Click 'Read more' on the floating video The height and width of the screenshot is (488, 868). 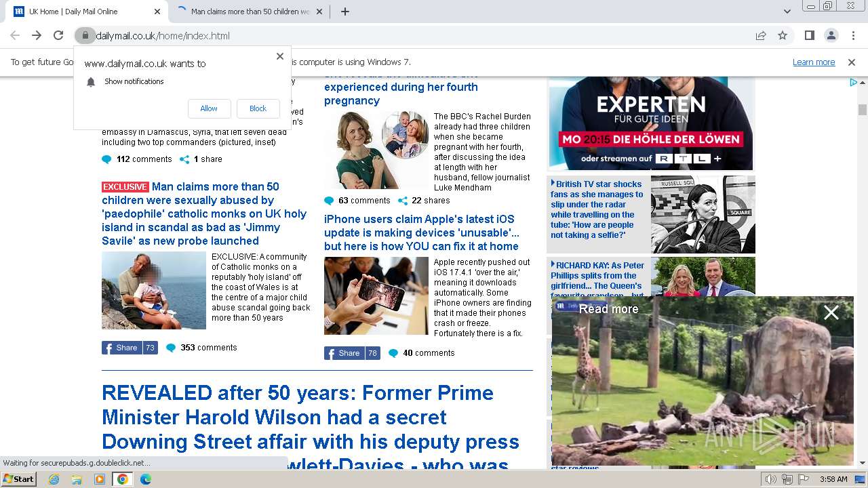tap(608, 309)
